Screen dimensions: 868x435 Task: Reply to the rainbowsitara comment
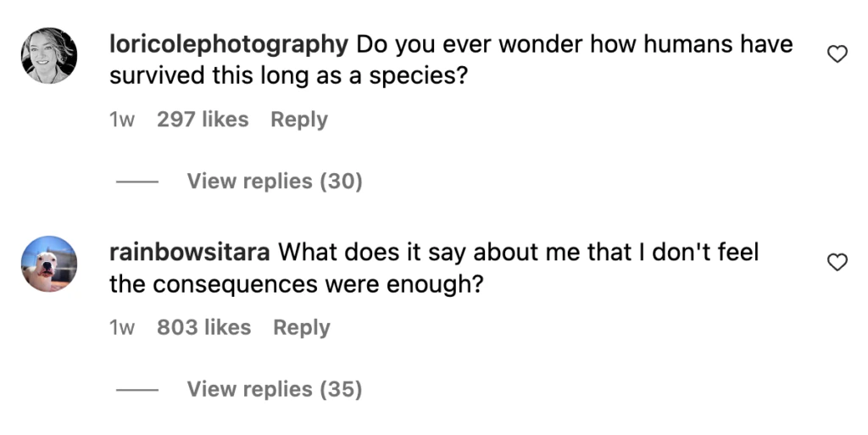[301, 327]
